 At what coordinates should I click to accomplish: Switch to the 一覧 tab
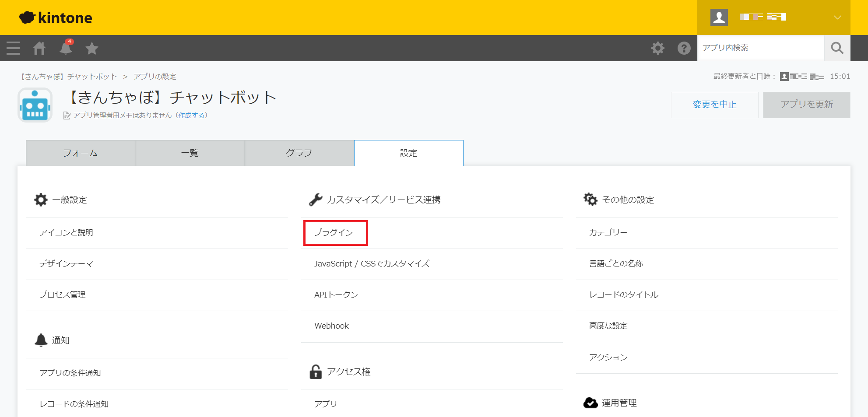[190, 153]
